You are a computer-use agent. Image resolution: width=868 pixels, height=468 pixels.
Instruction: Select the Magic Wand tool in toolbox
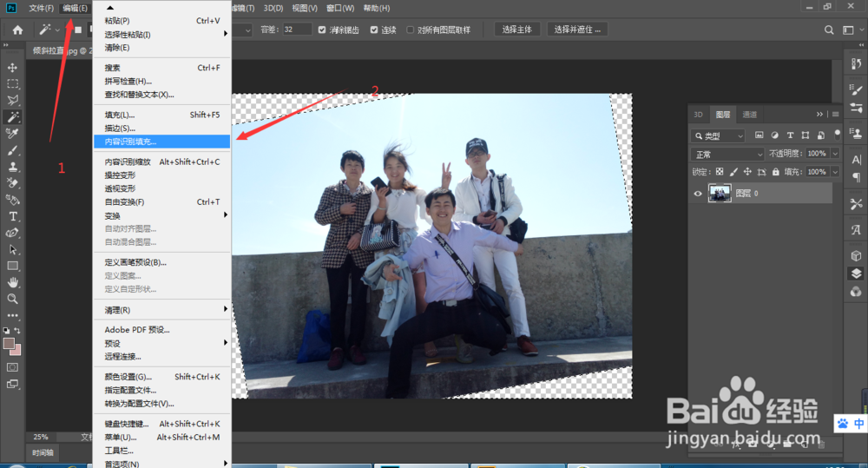pos(12,117)
